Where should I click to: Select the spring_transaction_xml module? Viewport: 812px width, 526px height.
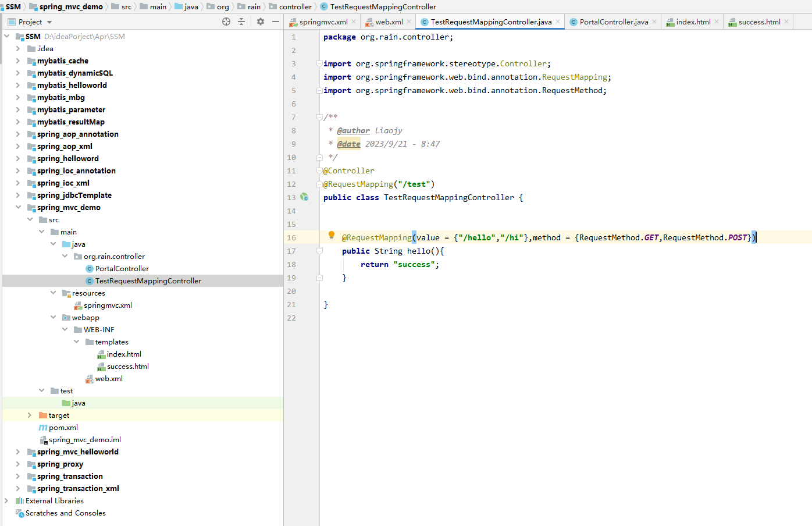coord(78,489)
